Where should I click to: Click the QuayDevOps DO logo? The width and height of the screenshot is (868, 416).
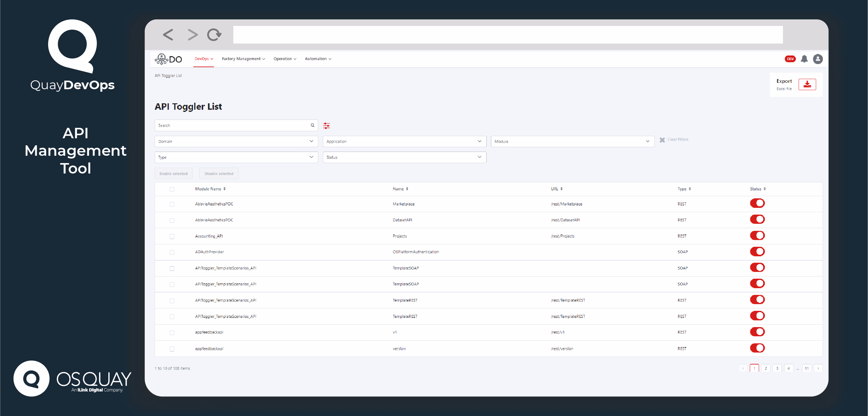169,59
